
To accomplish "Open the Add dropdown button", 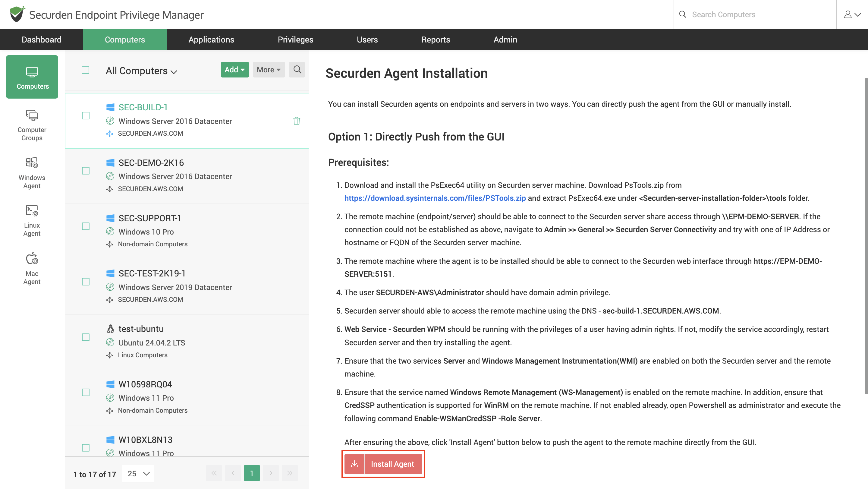I will [235, 69].
